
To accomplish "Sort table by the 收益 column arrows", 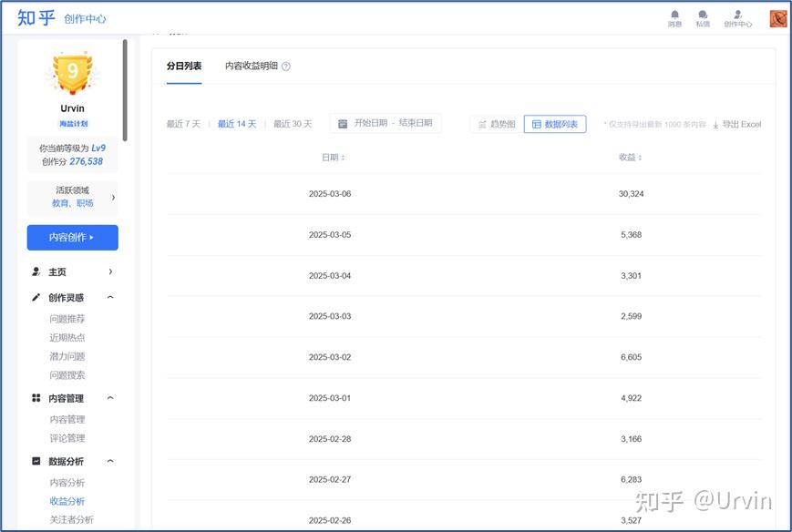I will pos(640,158).
